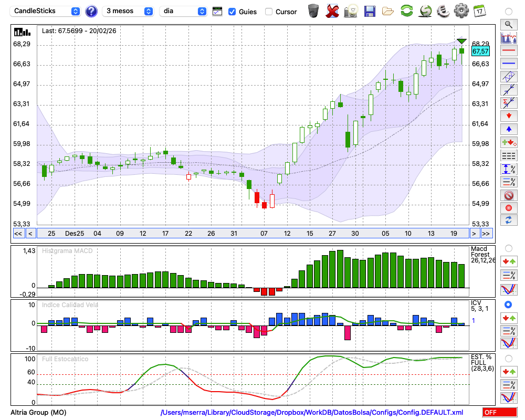This screenshot has height=420, width=525.
Task: Click the blue up arrow marker tool
Action: (508, 129)
